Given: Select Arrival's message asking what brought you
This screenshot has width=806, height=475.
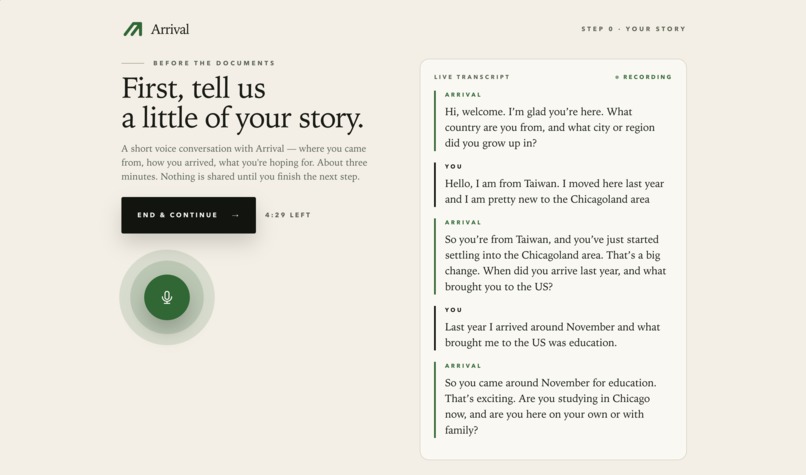Looking at the screenshot, I should [555, 263].
